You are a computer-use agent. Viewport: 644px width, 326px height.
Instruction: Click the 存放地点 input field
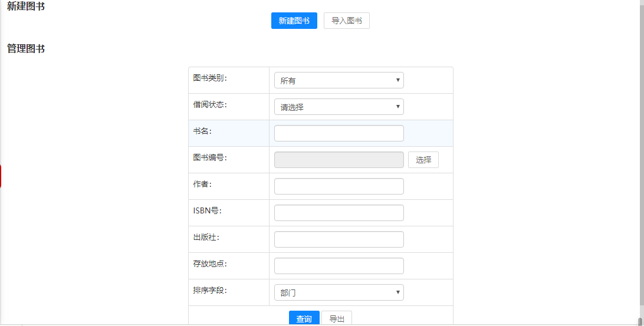(339, 266)
